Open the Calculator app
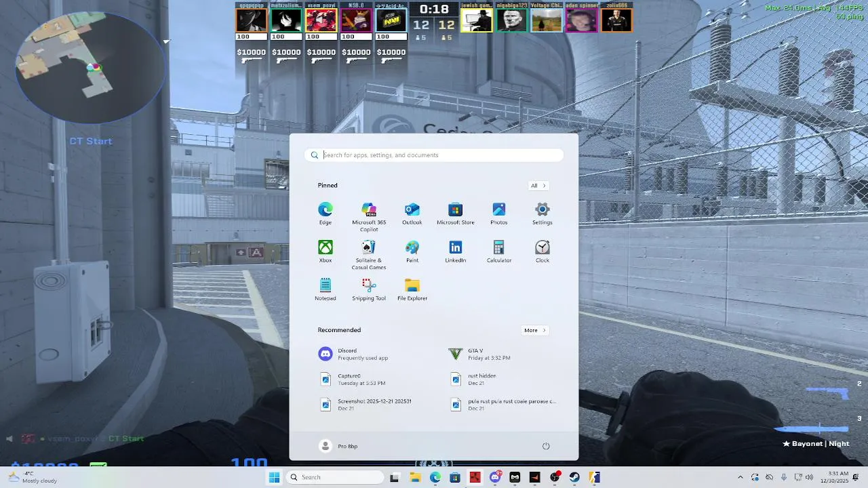Screen dimensions: 868x488 (499, 251)
